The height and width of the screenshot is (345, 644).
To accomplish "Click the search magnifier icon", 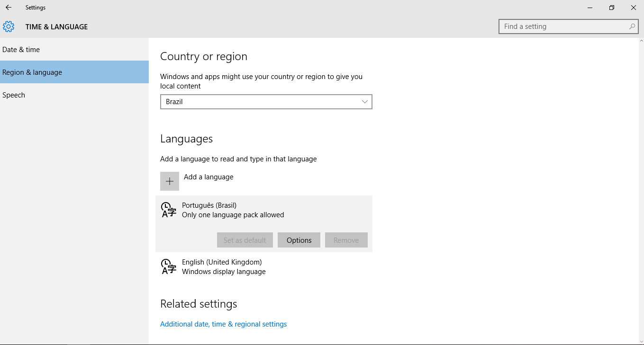I will tap(632, 27).
